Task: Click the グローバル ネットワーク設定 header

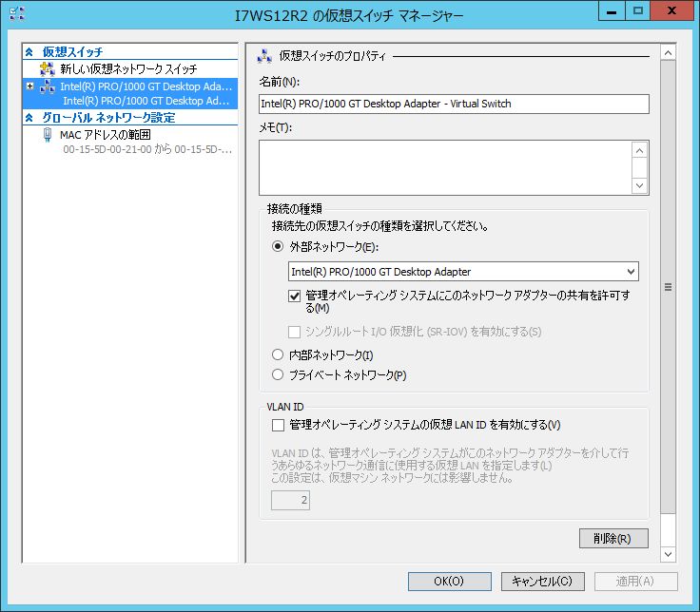Action: (109, 118)
